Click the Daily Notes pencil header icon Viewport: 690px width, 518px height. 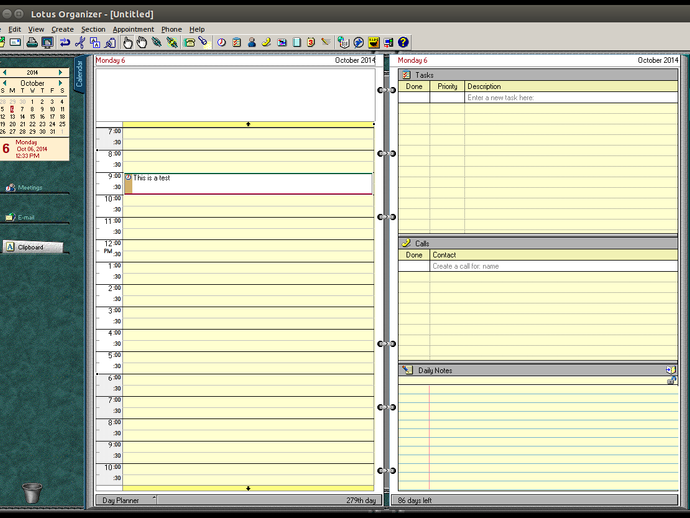(x=407, y=370)
